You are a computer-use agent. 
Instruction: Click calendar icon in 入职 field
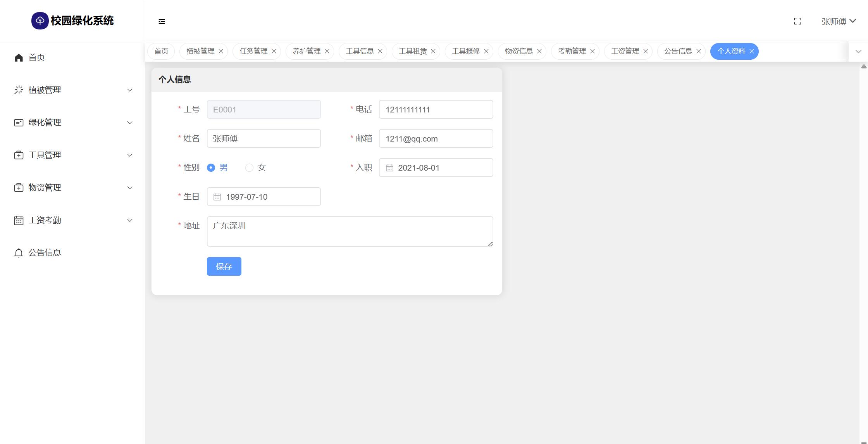[x=389, y=168]
